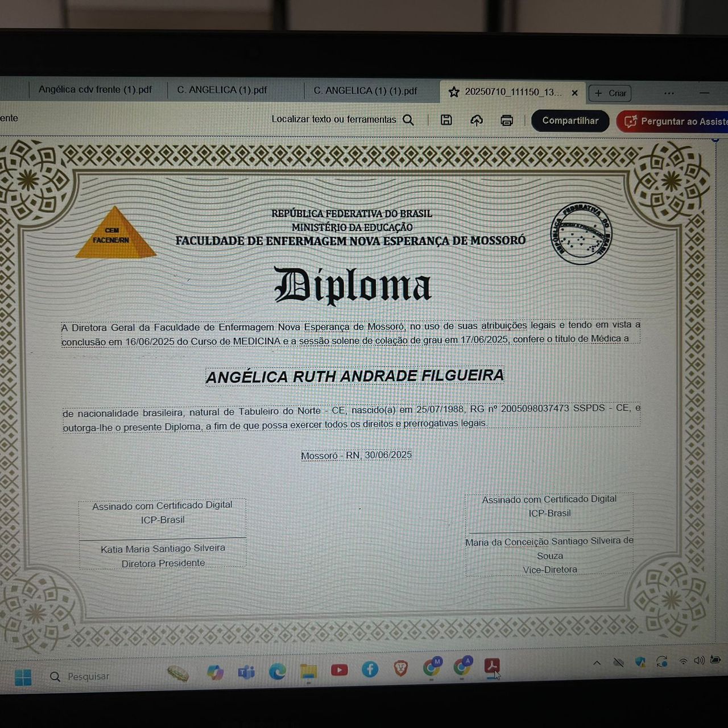Close the 20250710_111150 tab
Image resolution: width=728 pixels, height=728 pixels.
pyautogui.click(x=574, y=93)
